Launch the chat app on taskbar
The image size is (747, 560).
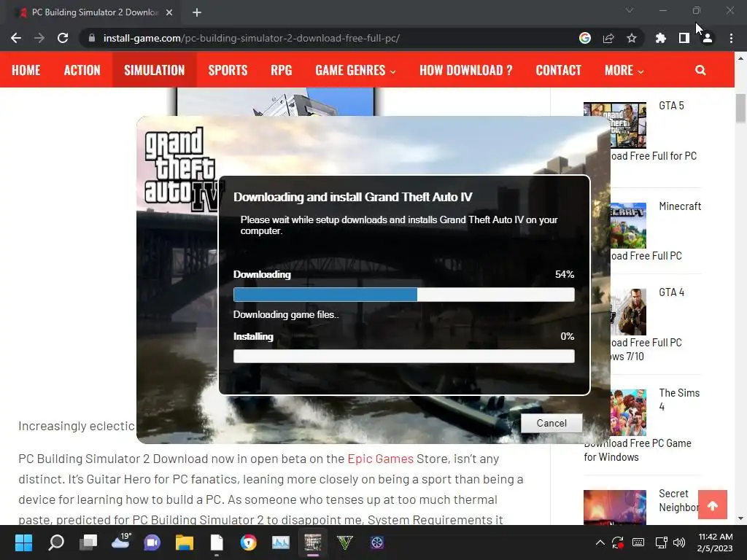(x=152, y=542)
